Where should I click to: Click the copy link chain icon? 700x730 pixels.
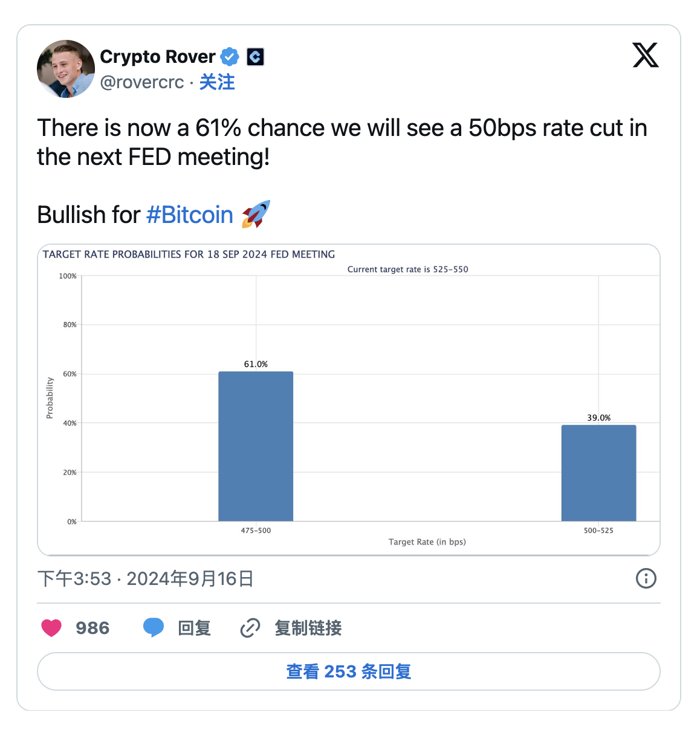(x=250, y=628)
